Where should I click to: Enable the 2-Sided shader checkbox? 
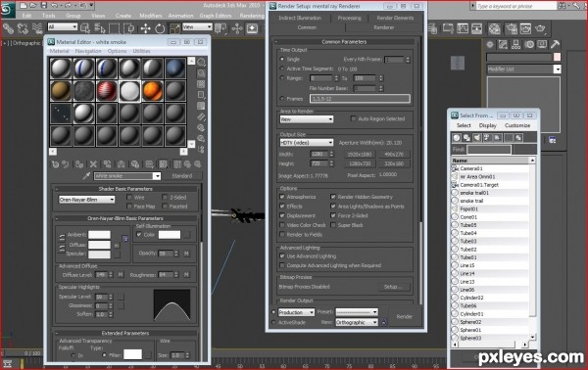(x=165, y=198)
